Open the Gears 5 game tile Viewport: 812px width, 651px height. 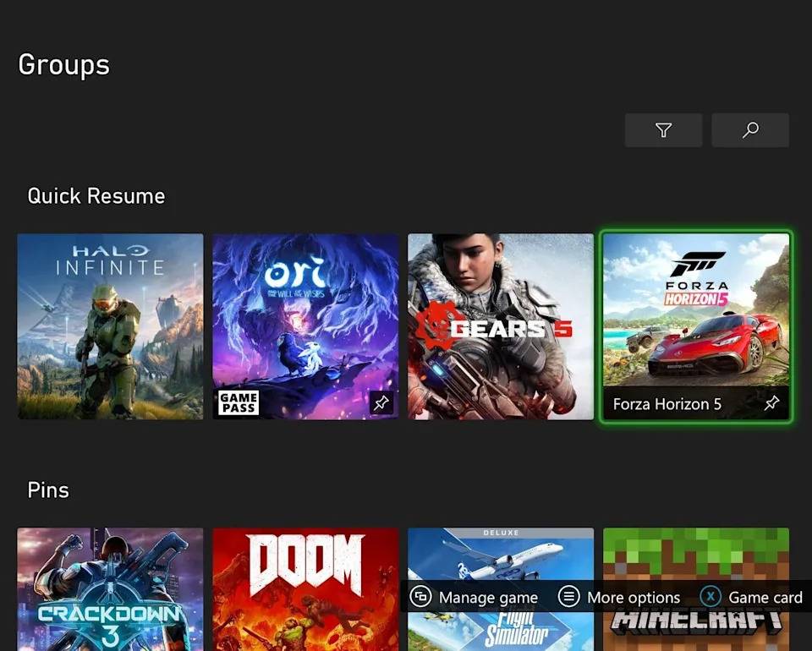click(501, 326)
